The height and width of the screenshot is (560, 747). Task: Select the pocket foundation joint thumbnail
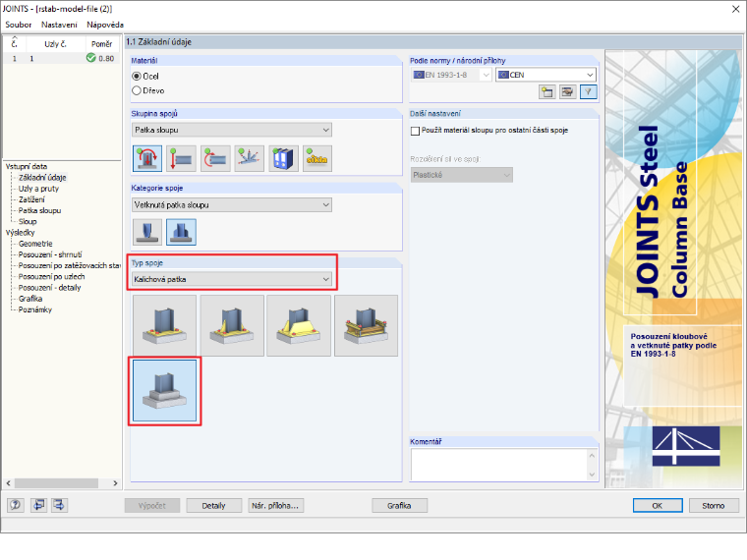pyautogui.click(x=164, y=390)
